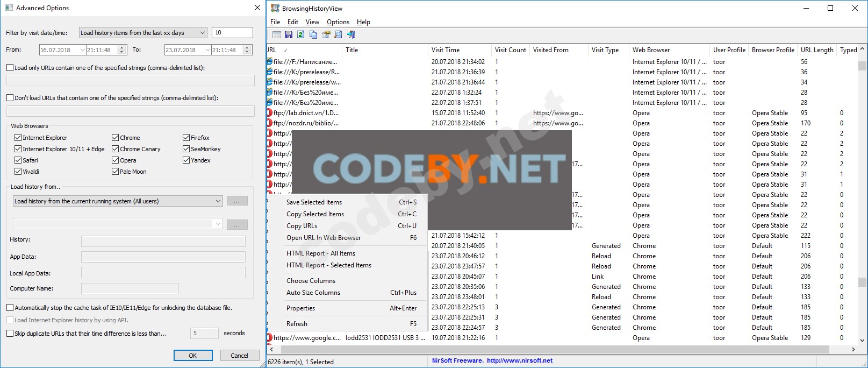Click the OK button

[x=193, y=356]
